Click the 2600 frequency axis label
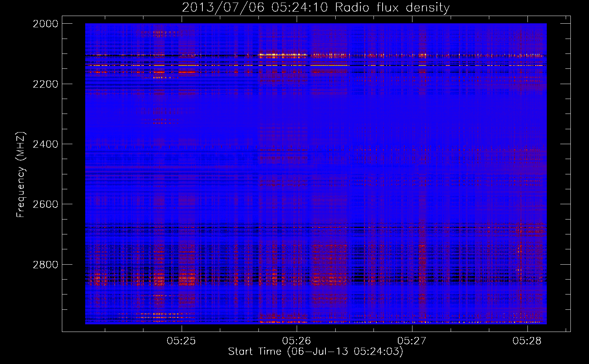The image size is (589, 364). [46, 204]
